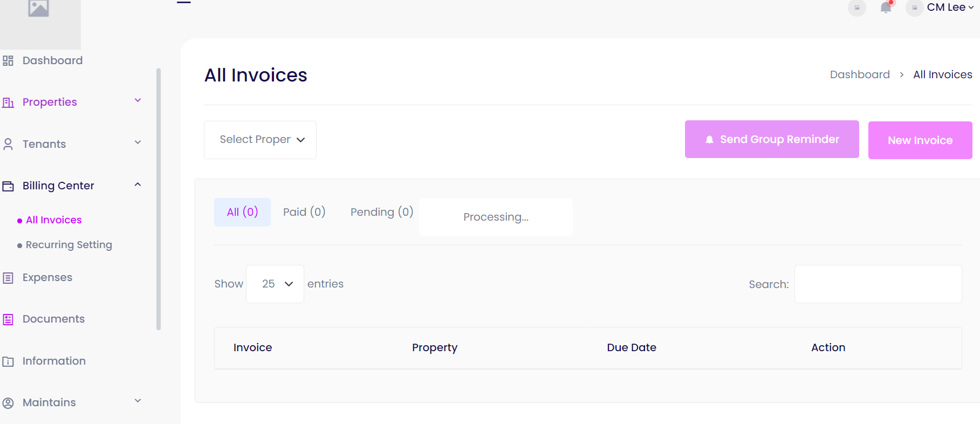Click the Information icon in sidebar
Screen dimensions: 980x424
click(8, 361)
